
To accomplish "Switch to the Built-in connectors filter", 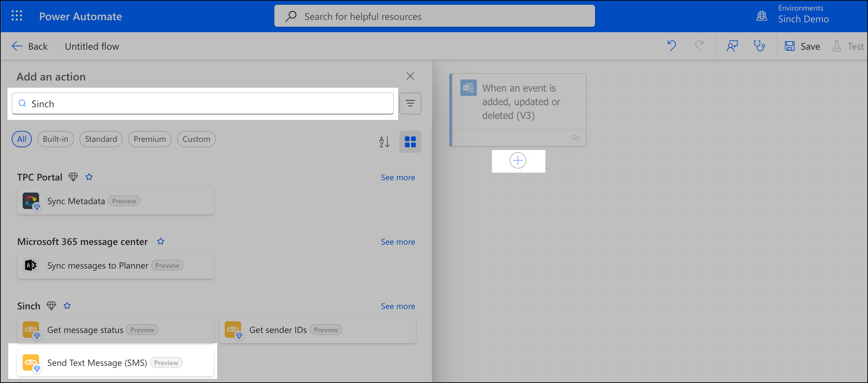I will point(55,139).
